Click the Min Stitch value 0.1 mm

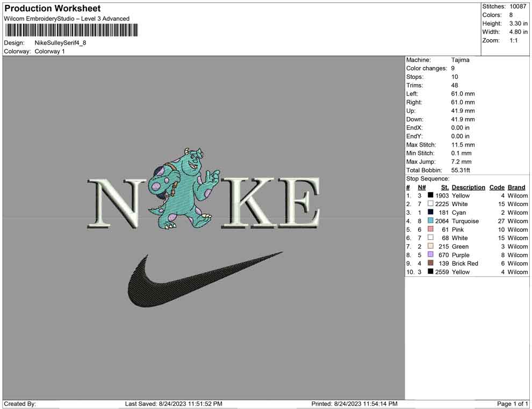coord(461,153)
